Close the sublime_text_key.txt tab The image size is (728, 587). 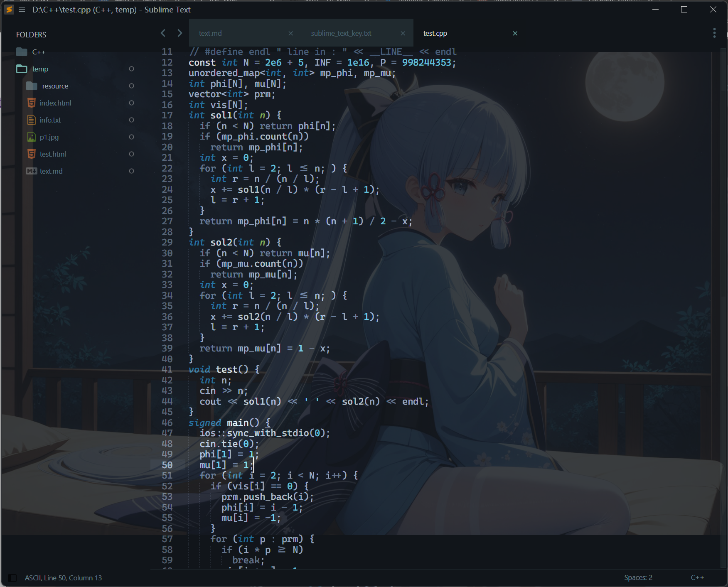coord(403,33)
